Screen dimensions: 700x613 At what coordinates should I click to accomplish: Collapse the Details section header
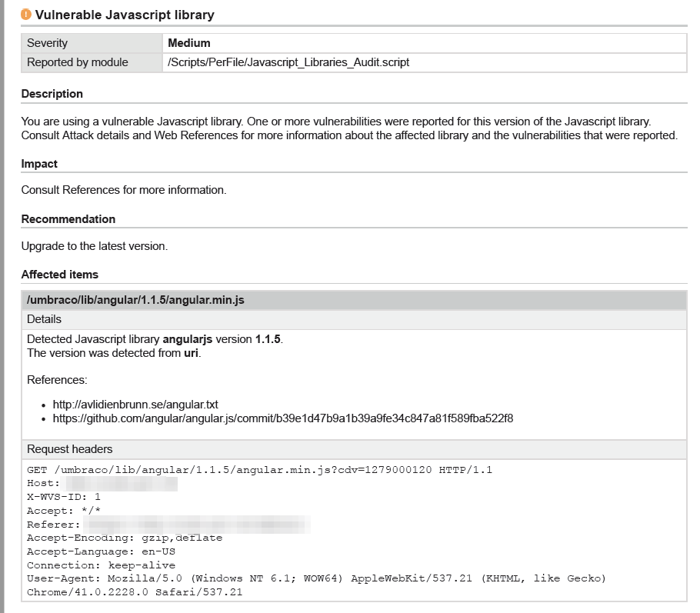[45, 319]
